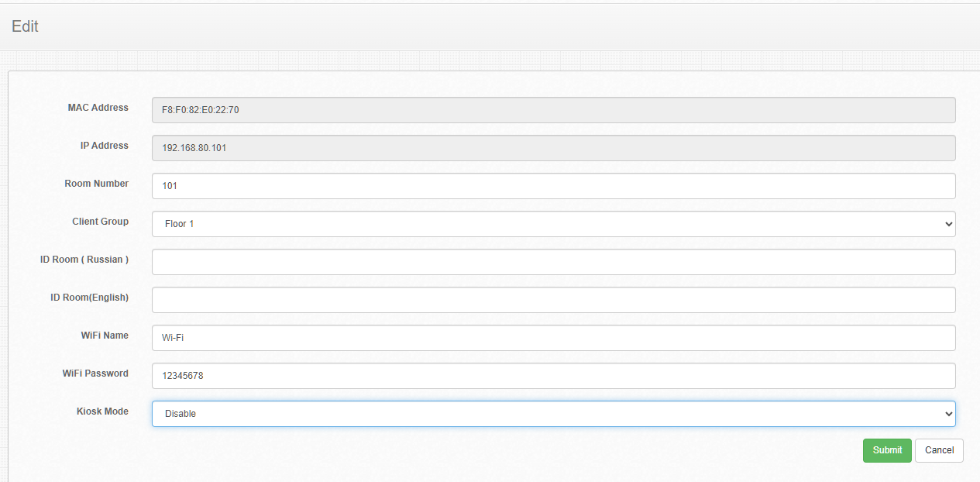Click the "Client Group" label text

[x=100, y=222]
